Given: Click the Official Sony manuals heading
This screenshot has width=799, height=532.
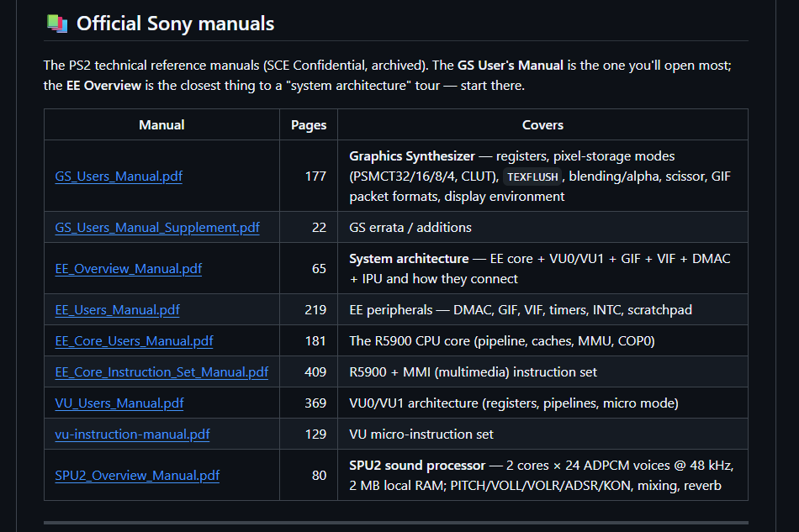Looking at the screenshot, I should pyautogui.click(x=175, y=24).
